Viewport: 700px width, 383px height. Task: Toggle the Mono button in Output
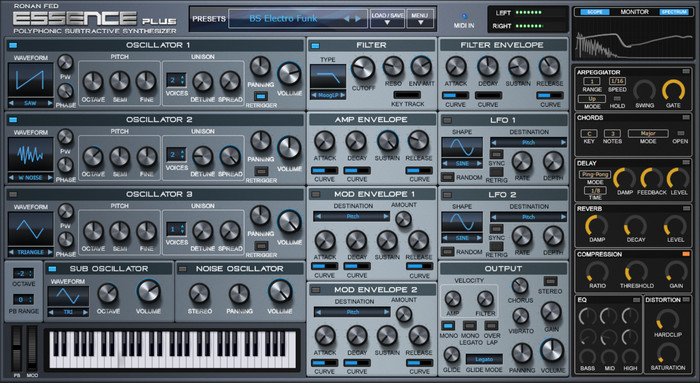click(x=448, y=325)
